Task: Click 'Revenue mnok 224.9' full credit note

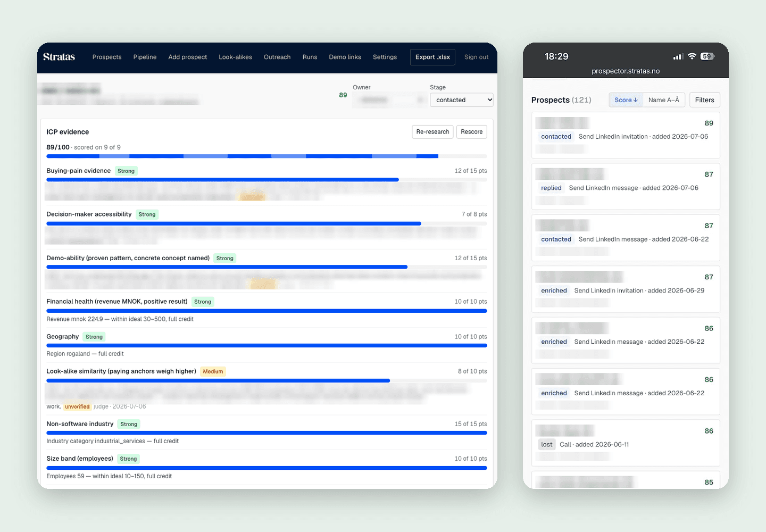Action: pyautogui.click(x=120, y=319)
